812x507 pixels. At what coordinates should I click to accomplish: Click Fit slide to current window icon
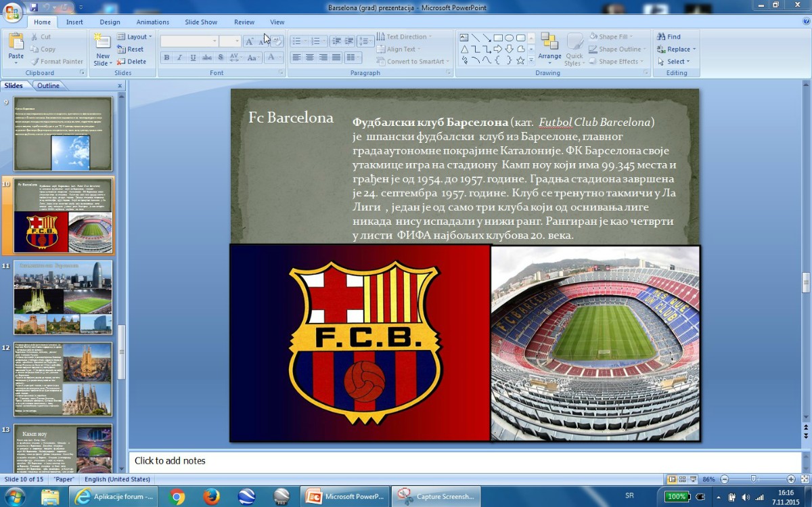point(805,479)
